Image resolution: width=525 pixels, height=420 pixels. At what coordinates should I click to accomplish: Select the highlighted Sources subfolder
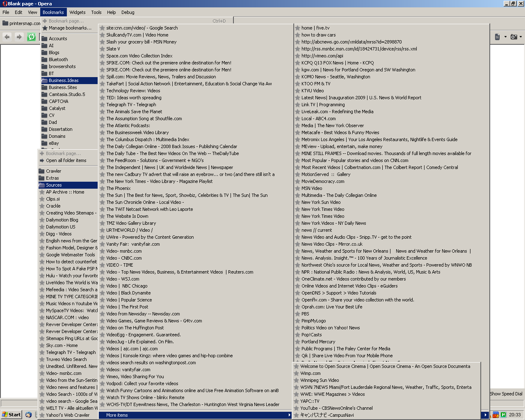(68, 185)
